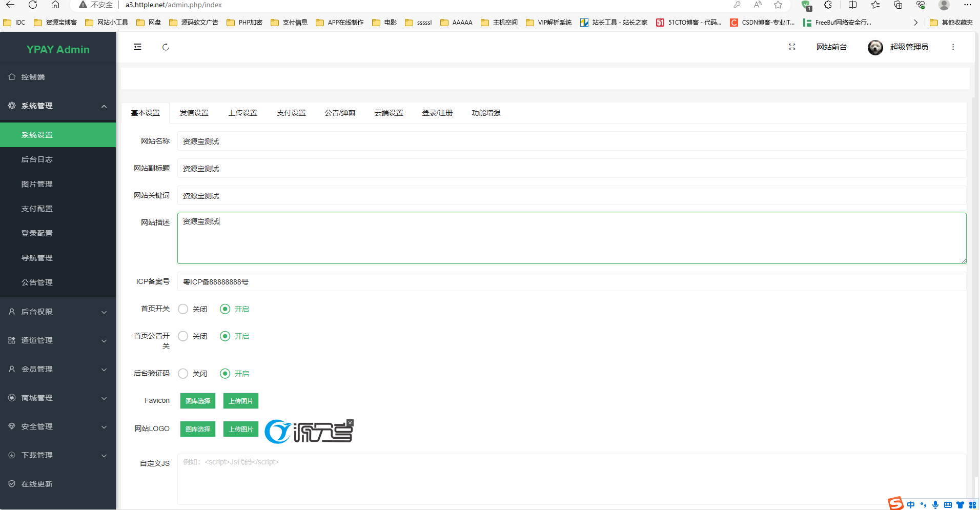Image resolution: width=980 pixels, height=510 pixels.
Task: Click Favicon 上传图片 button
Action: 241,401
